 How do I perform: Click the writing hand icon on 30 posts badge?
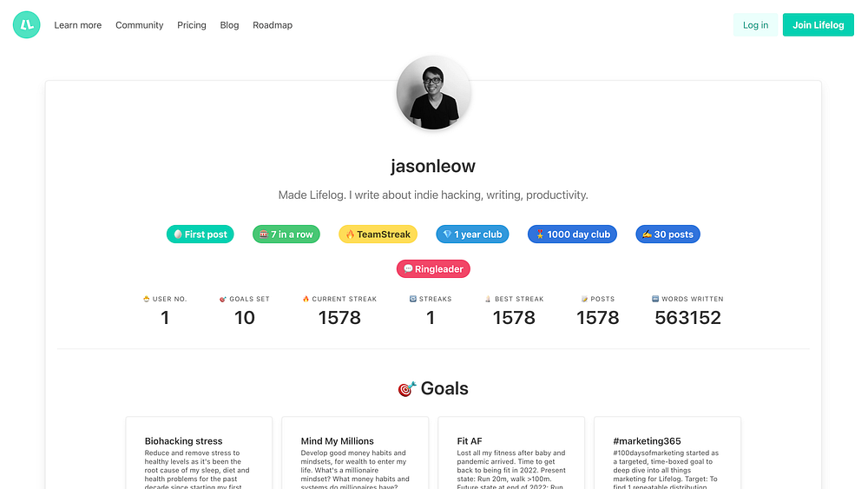tap(647, 235)
